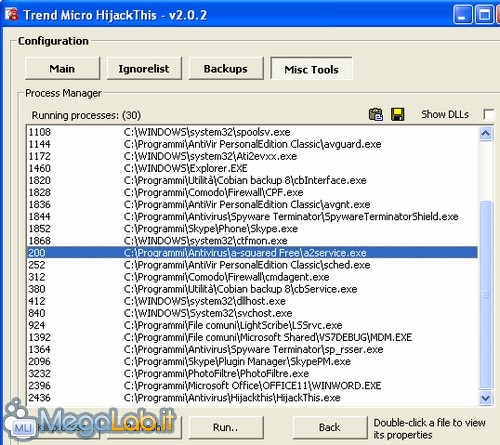Open the Ignorelist tab
Screen dimensions: 500x445
[x=144, y=68]
